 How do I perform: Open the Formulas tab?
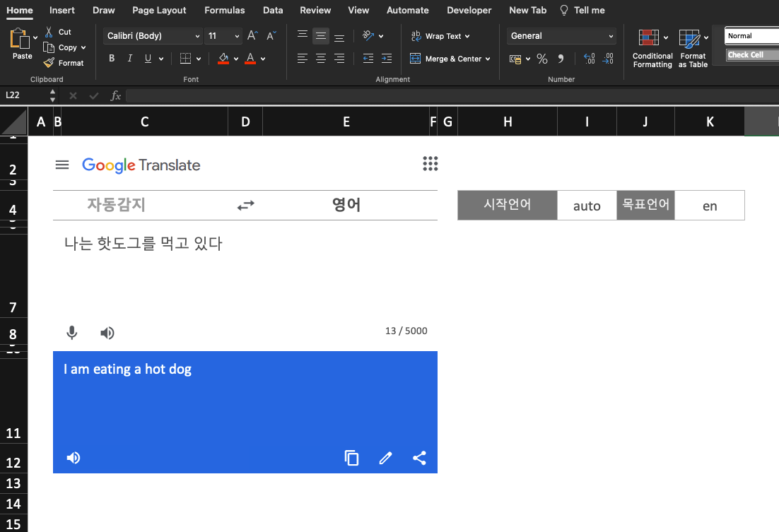pyautogui.click(x=225, y=10)
